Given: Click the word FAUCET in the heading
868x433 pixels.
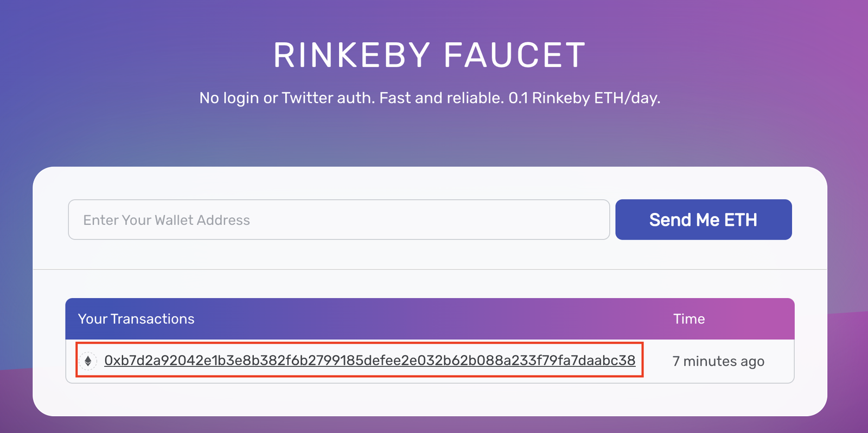Looking at the screenshot, I should [515, 55].
